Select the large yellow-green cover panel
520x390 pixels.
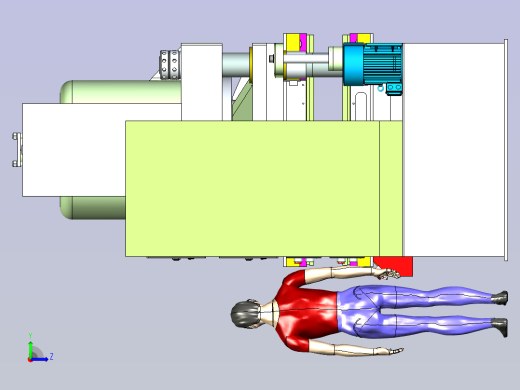coord(264,189)
